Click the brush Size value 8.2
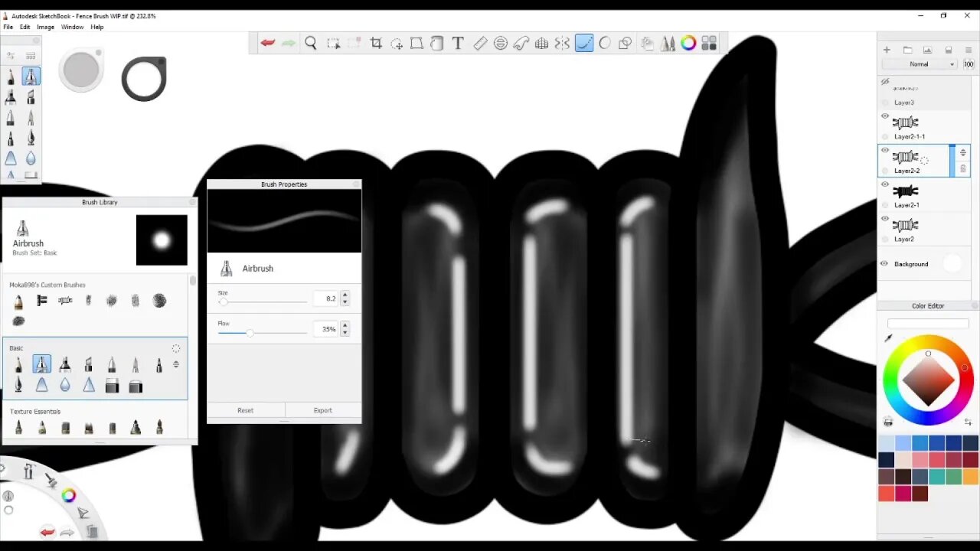Viewport: 980px width, 551px height. pyautogui.click(x=326, y=298)
